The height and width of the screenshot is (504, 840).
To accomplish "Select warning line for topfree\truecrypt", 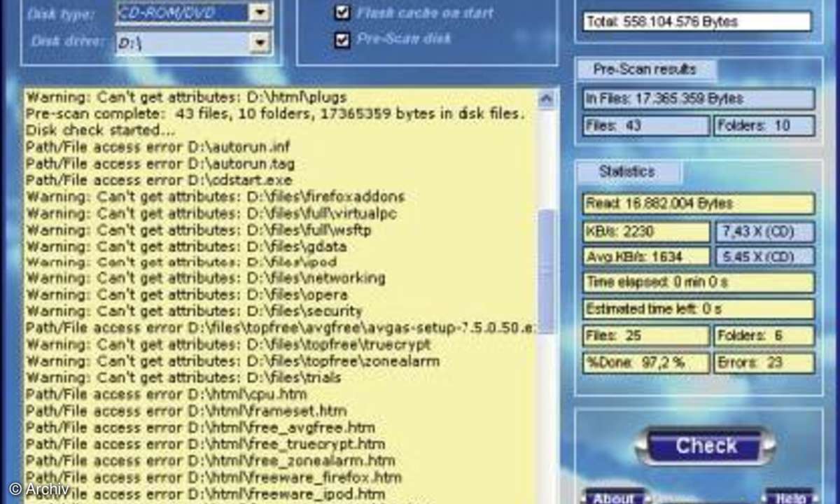I will click(x=228, y=344).
